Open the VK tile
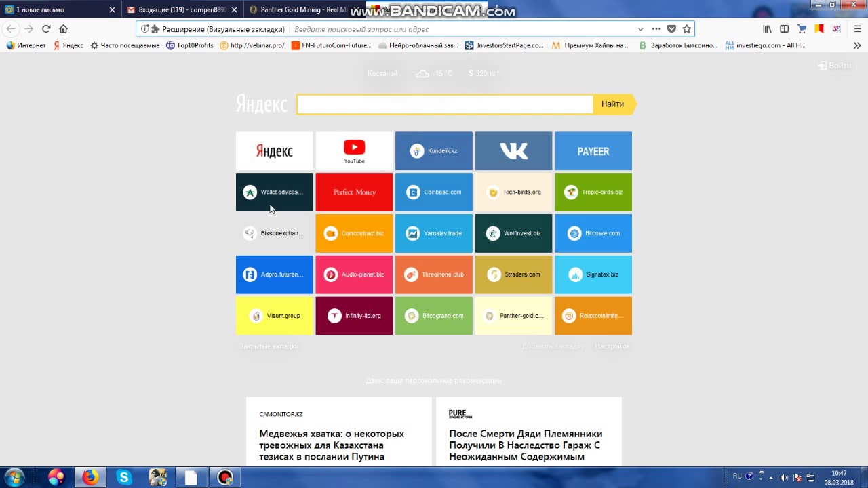The image size is (868, 488). (513, 150)
